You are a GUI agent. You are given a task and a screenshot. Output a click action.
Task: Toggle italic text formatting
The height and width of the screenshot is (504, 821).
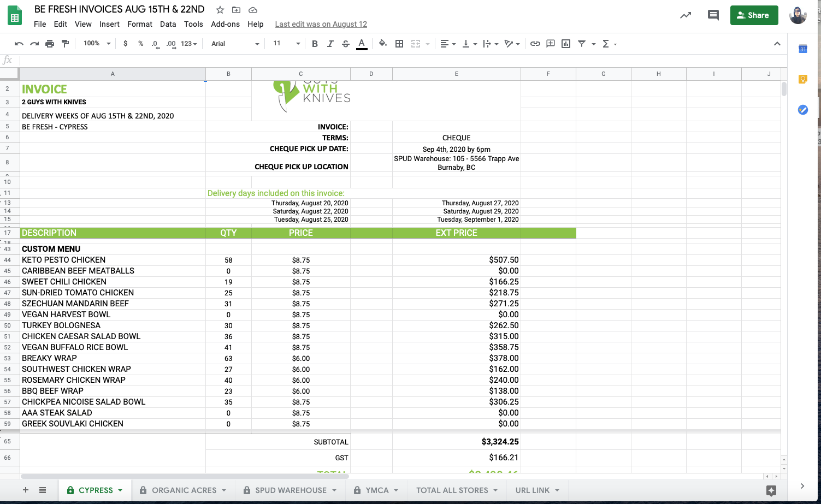[330, 44]
